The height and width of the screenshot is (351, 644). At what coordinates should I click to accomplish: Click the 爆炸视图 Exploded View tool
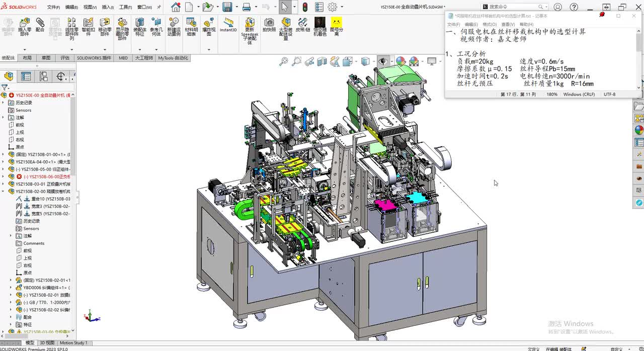click(x=209, y=27)
